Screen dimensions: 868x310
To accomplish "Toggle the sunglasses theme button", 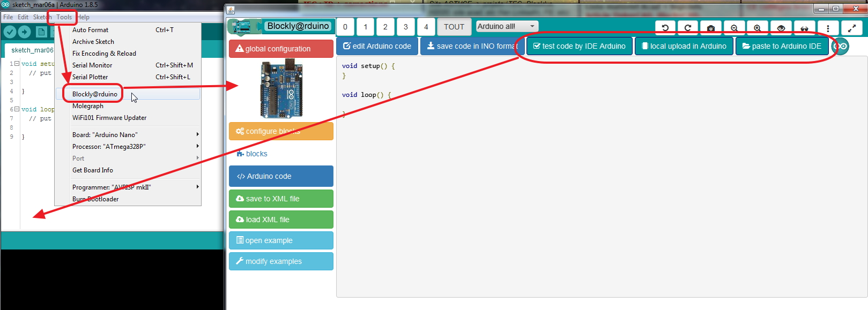I will tap(804, 28).
